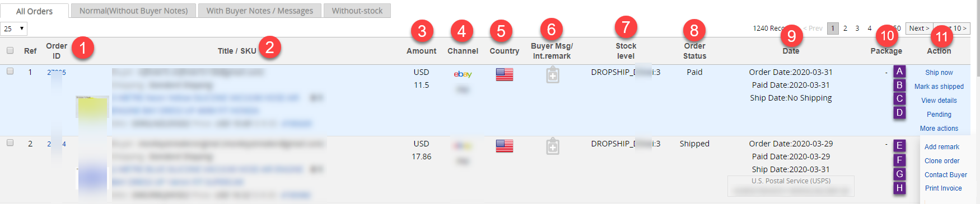The width and height of the screenshot is (980, 204).
Task: Expand More actions for order 1
Action: (939, 129)
